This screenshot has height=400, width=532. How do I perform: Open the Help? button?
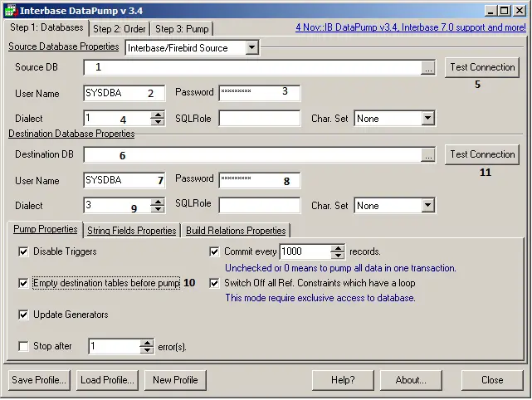click(x=343, y=380)
